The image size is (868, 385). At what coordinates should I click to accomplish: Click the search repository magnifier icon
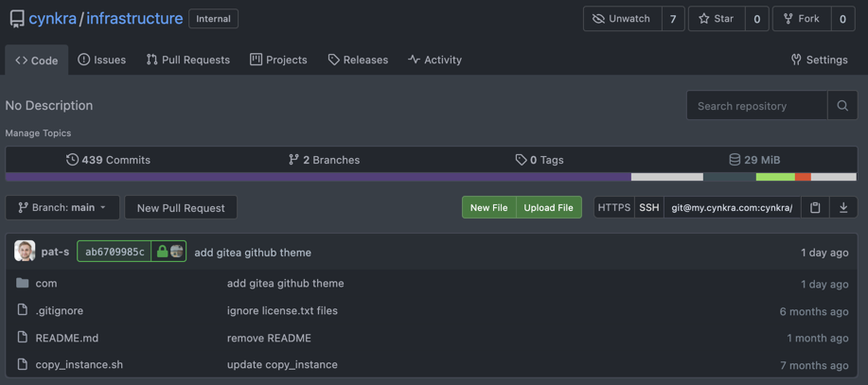[842, 106]
